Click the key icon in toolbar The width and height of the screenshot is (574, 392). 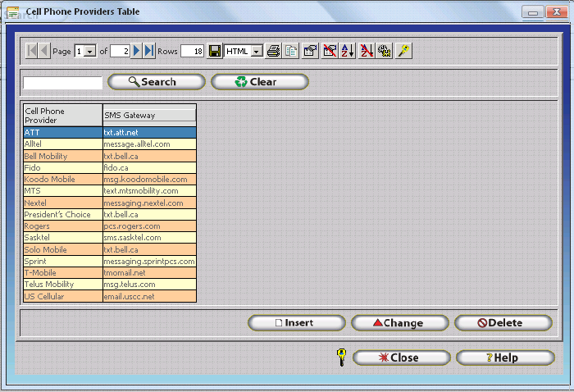click(403, 51)
